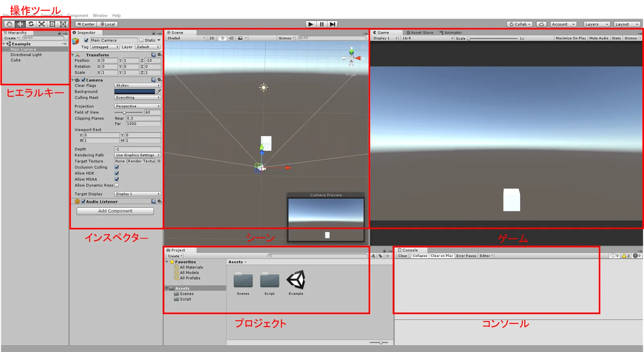
Task: Open Transform component gear settings
Action: point(159,55)
